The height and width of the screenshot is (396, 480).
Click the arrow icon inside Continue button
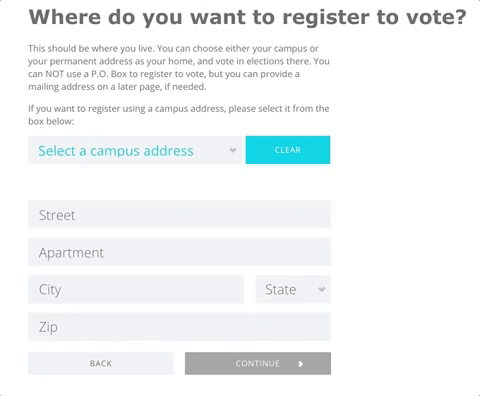tap(300, 364)
